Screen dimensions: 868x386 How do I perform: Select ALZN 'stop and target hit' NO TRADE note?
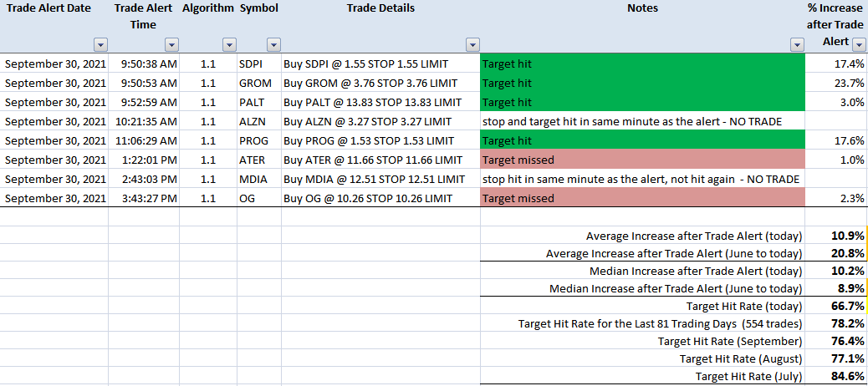pyautogui.click(x=643, y=122)
